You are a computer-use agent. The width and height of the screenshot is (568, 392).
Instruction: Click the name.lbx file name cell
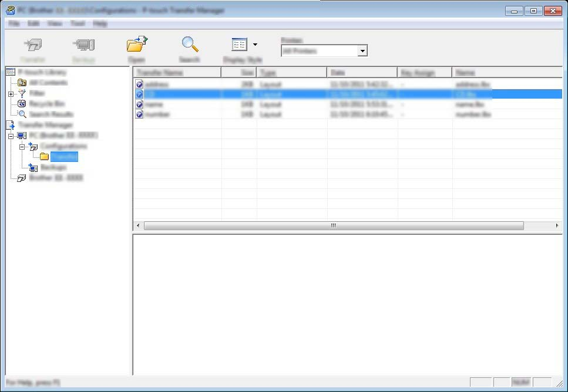pyautogui.click(x=469, y=104)
